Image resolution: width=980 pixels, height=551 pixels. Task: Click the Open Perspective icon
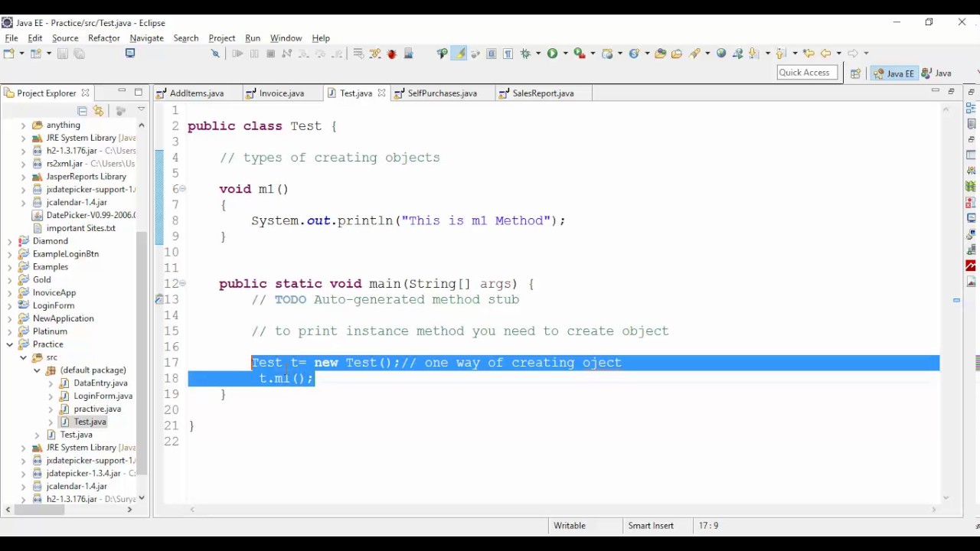pyautogui.click(x=855, y=73)
